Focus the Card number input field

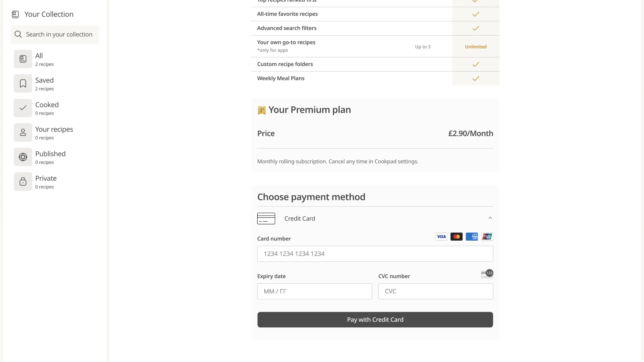[x=375, y=254]
